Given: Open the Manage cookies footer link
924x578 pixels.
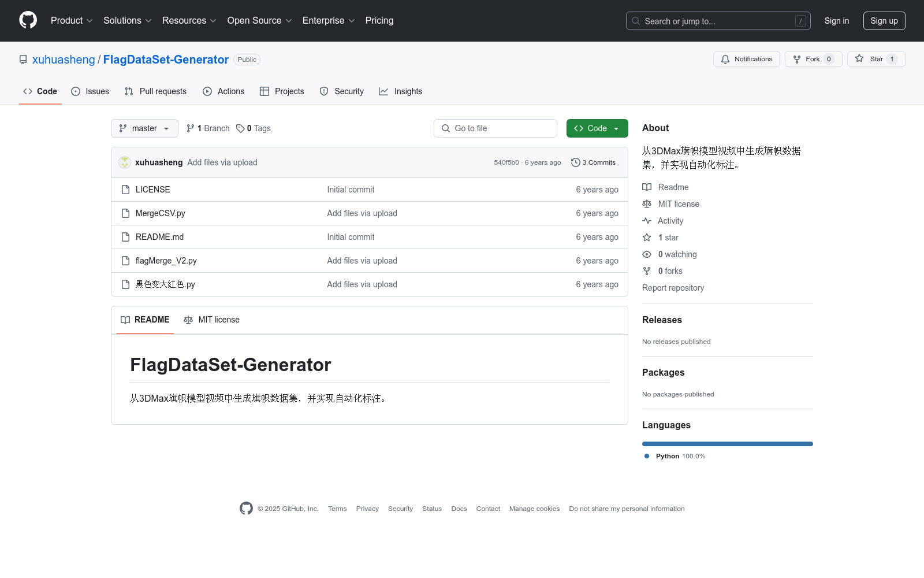Looking at the screenshot, I should click(x=534, y=509).
